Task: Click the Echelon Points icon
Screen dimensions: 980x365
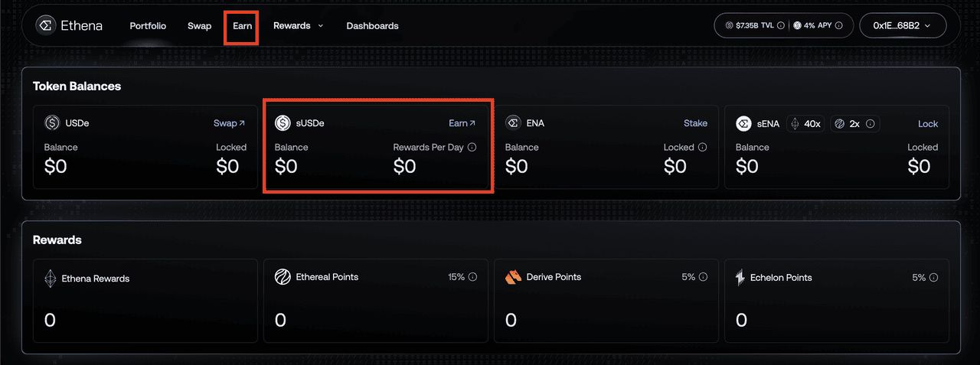Action: pyautogui.click(x=740, y=278)
